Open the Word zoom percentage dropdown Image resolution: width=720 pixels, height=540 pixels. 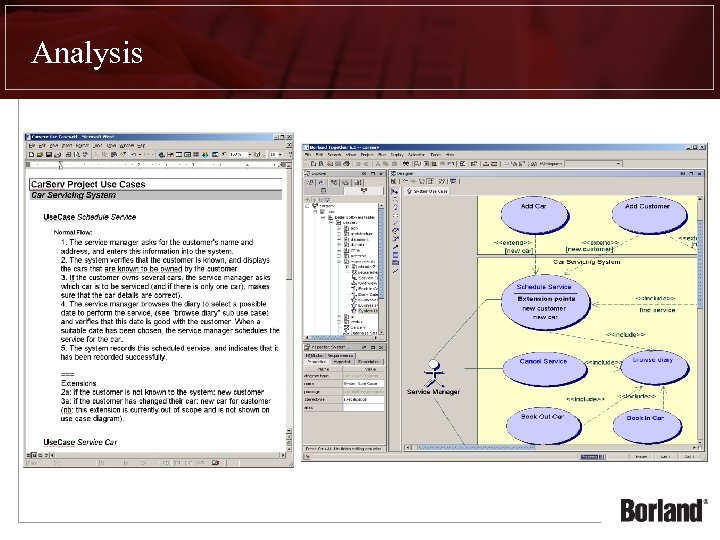point(249,155)
